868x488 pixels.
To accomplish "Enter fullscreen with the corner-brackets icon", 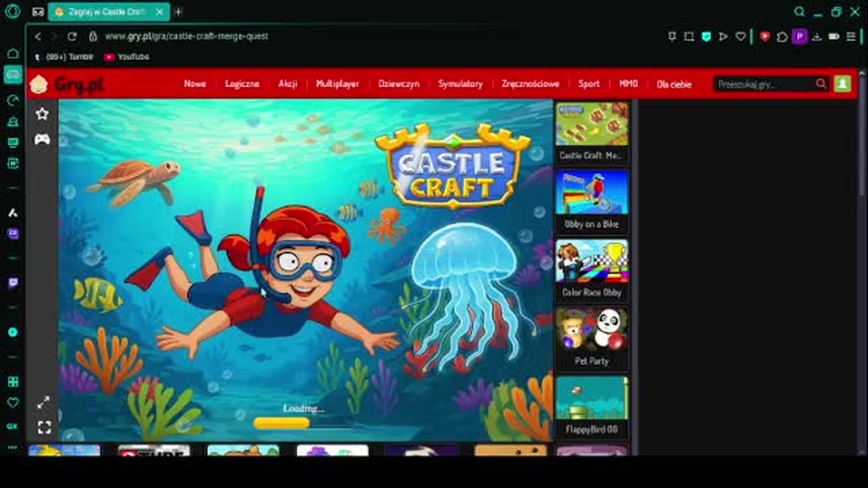I will click(x=44, y=427).
